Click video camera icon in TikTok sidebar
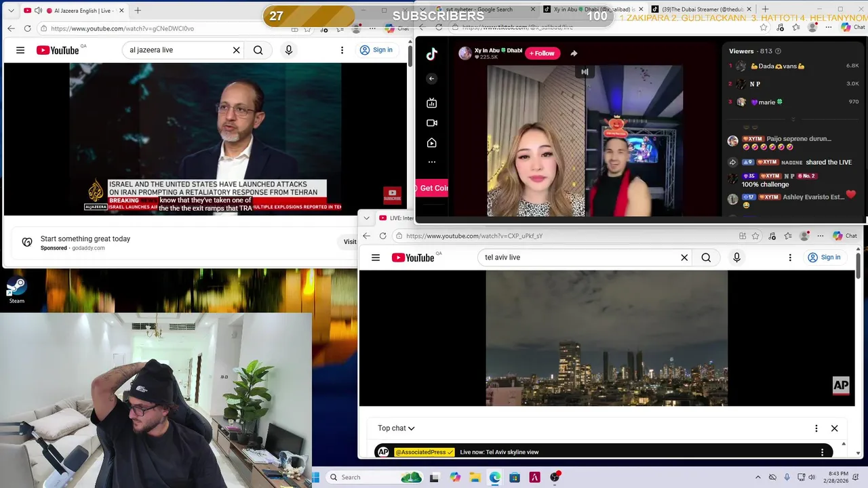 pos(432,123)
